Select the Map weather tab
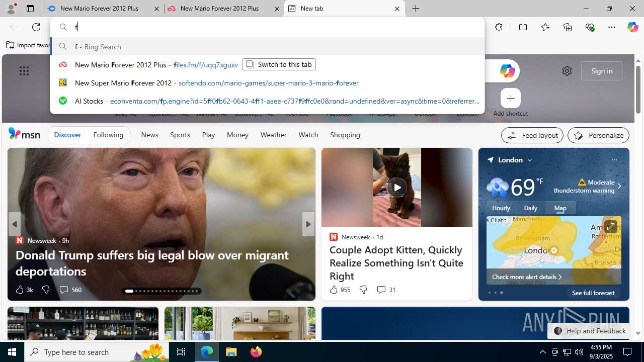 pyautogui.click(x=560, y=208)
